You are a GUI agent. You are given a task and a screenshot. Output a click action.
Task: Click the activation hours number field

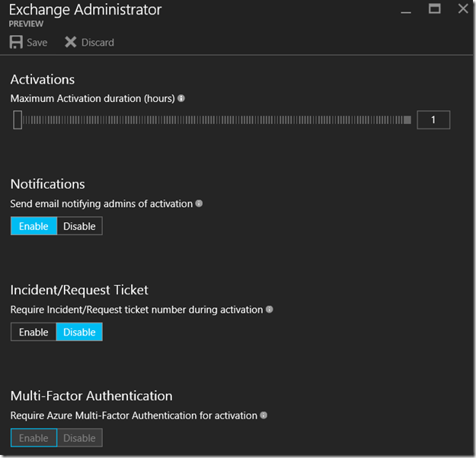pyautogui.click(x=433, y=119)
